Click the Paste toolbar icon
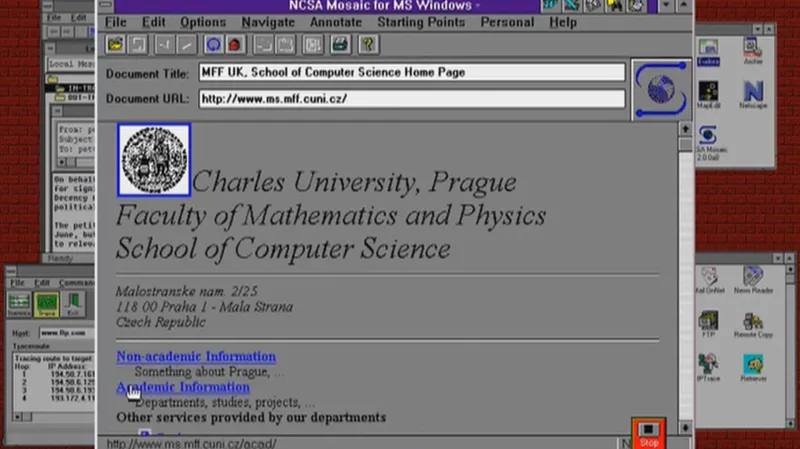The image size is (800, 449). tap(285, 45)
